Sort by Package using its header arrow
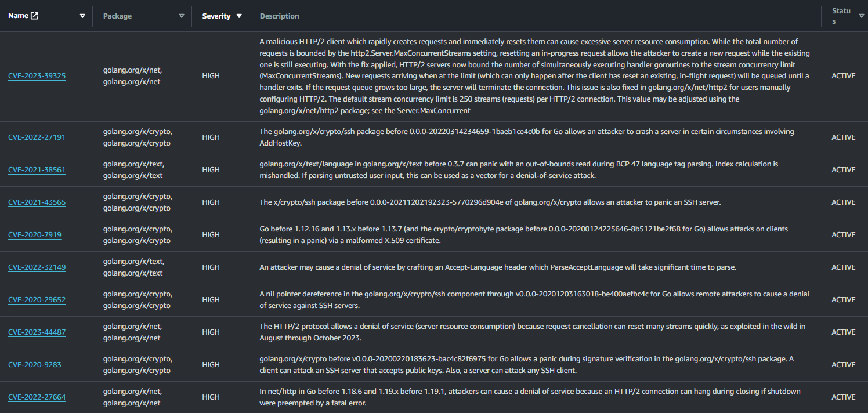The height and width of the screenshot is (413, 868). tap(182, 16)
